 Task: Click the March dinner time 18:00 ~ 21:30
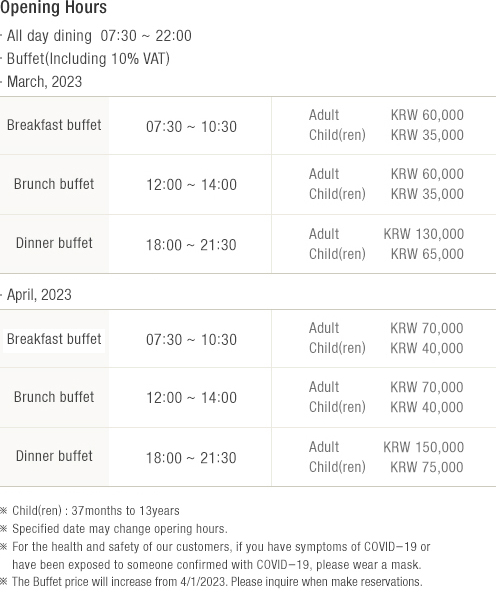pos(191,245)
